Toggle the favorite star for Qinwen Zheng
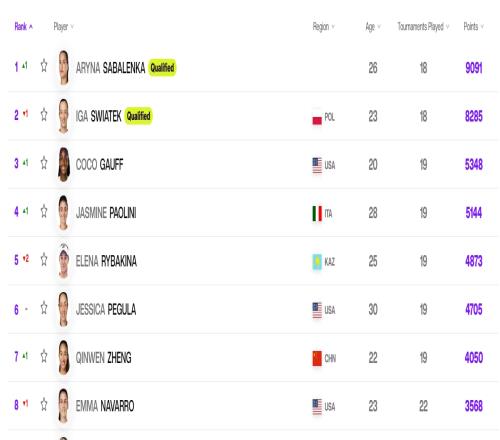500x440 pixels. point(44,356)
